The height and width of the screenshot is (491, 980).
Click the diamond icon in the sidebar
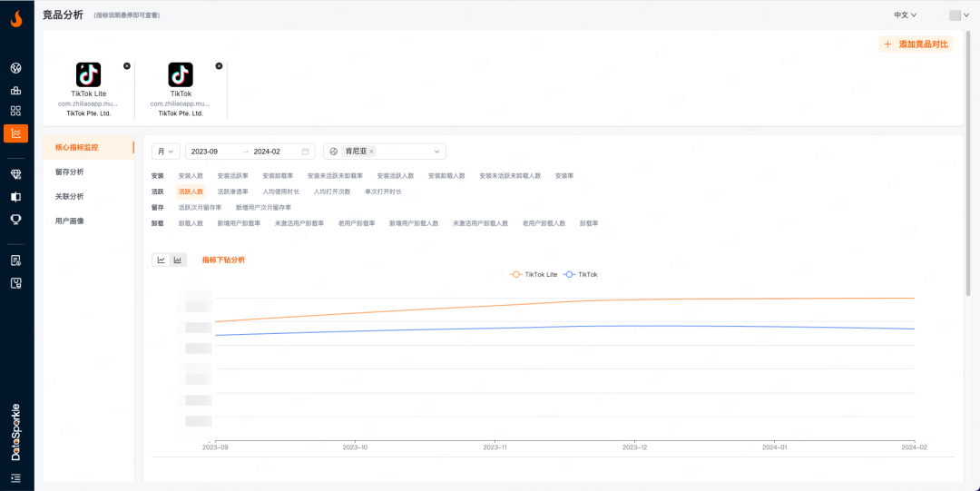[x=15, y=173]
